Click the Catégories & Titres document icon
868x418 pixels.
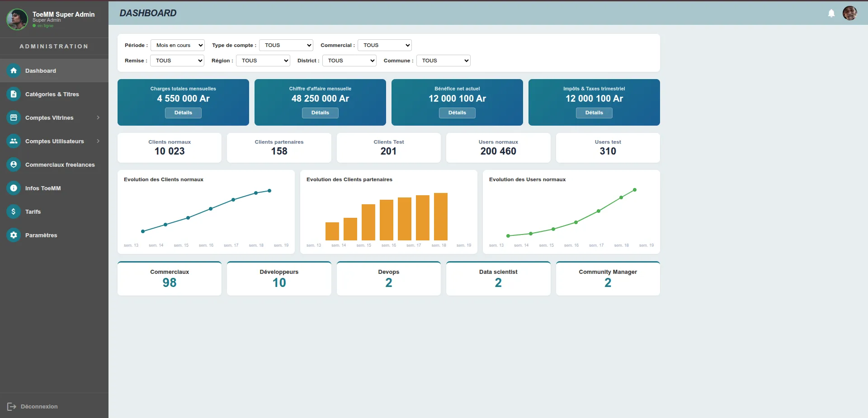14,94
